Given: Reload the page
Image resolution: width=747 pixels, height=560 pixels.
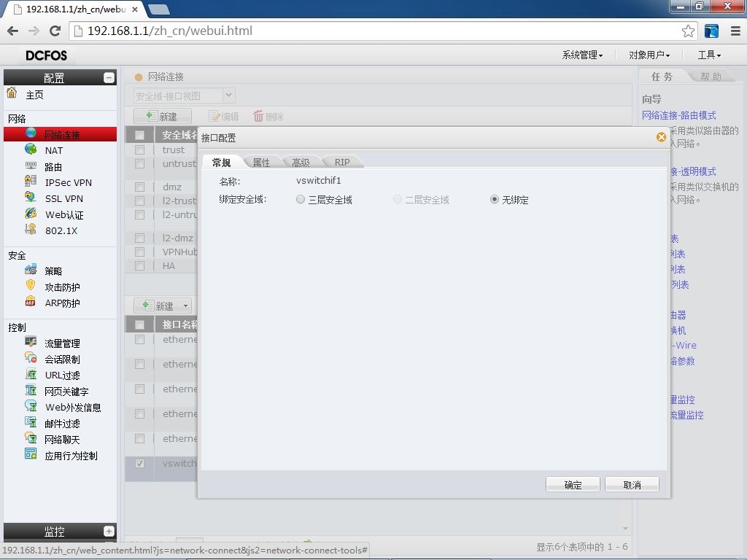Looking at the screenshot, I should click(x=55, y=31).
